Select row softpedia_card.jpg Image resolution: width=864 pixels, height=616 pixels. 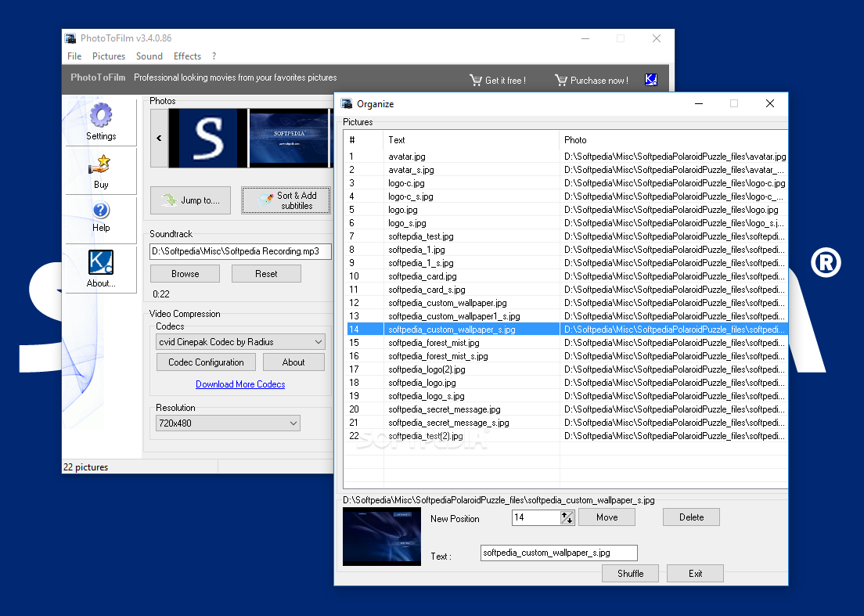click(x=565, y=276)
